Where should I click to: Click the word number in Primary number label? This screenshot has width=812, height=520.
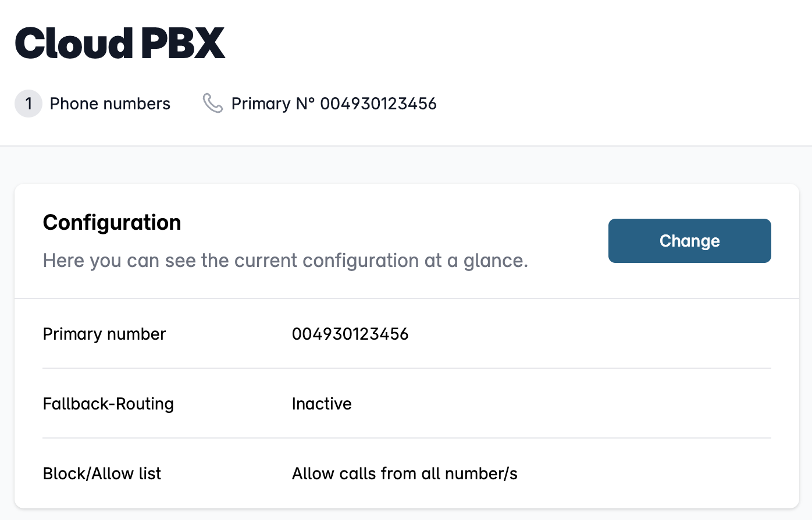pyautogui.click(x=137, y=334)
